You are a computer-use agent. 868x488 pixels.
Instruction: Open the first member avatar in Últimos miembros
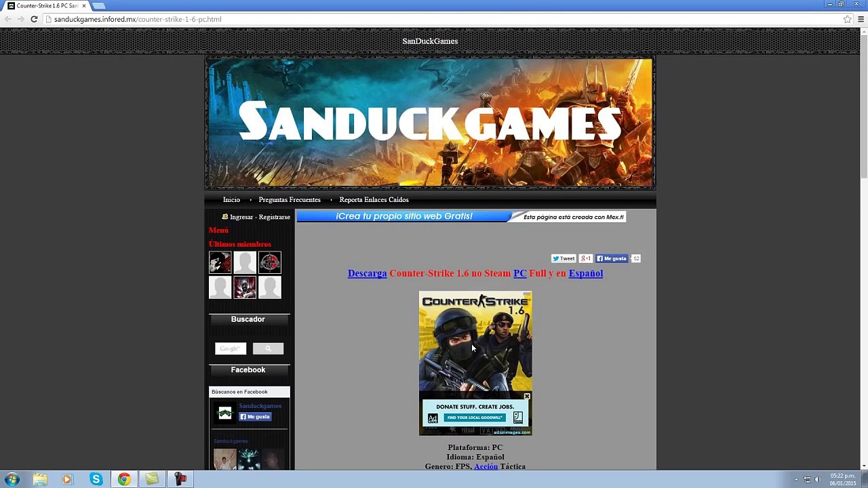click(220, 262)
